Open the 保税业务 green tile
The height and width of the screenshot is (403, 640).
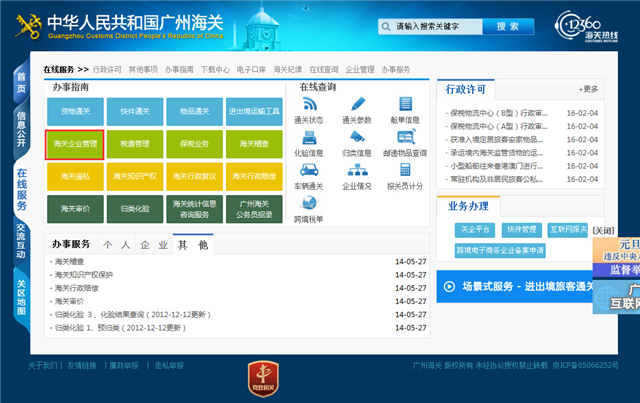click(x=195, y=144)
